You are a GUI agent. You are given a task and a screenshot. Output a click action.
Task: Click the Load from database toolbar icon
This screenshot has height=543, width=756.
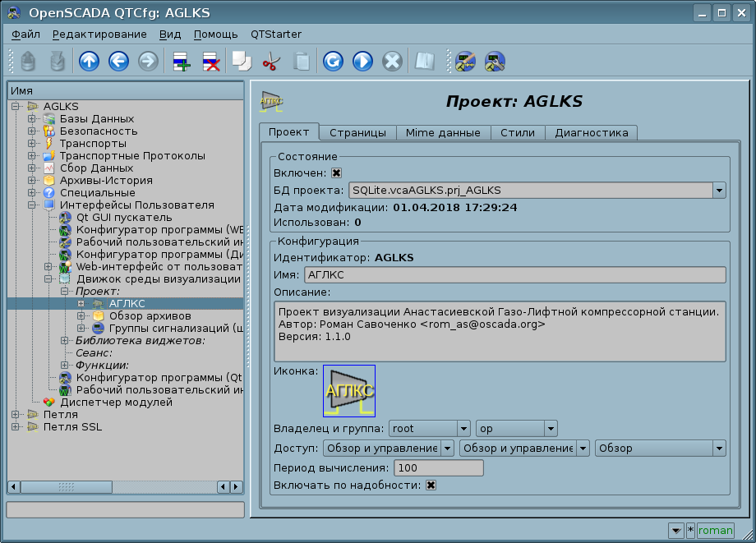(28, 62)
